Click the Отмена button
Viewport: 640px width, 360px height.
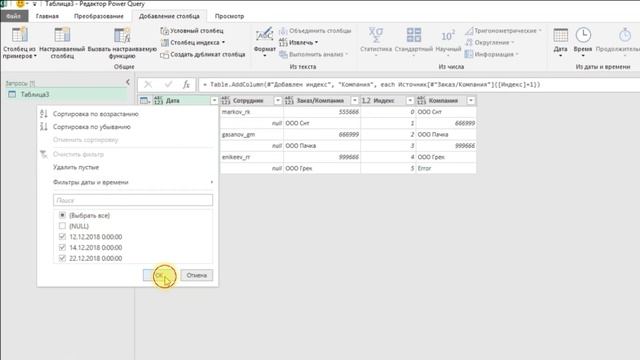[197, 275]
